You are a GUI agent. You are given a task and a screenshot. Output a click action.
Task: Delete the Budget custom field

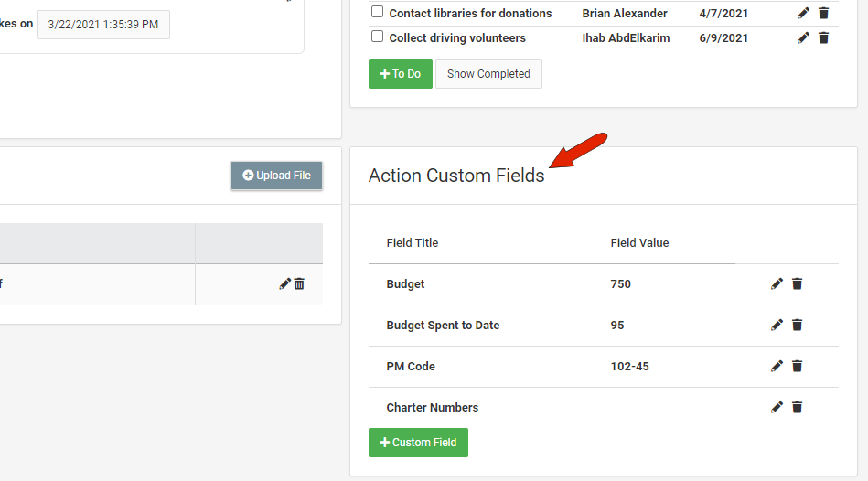tap(797, 284)
